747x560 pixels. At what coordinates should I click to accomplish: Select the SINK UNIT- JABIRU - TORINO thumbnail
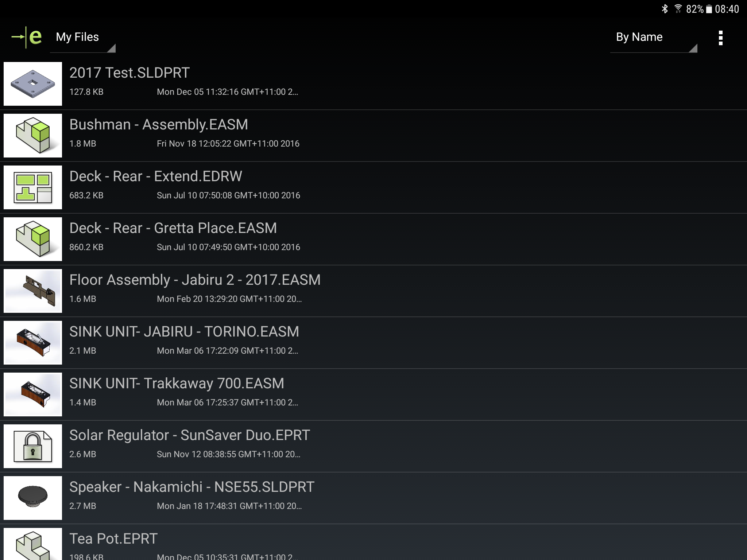click(33, 343)
